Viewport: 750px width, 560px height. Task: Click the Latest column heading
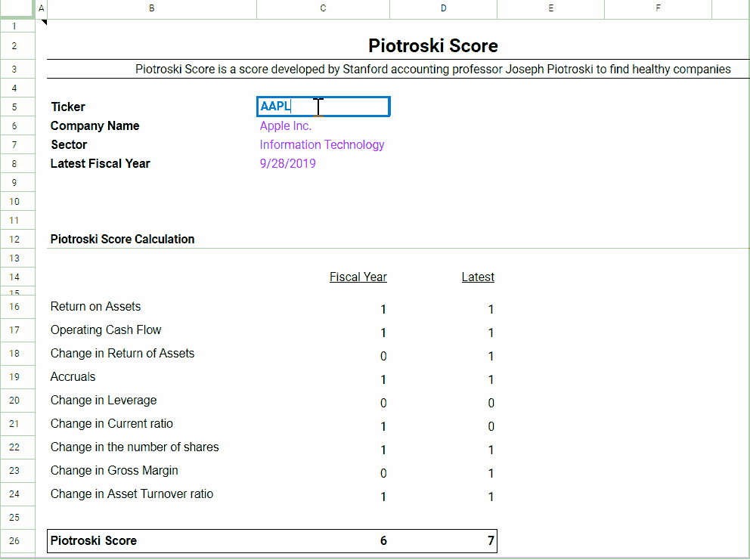(x=478, y=277)
